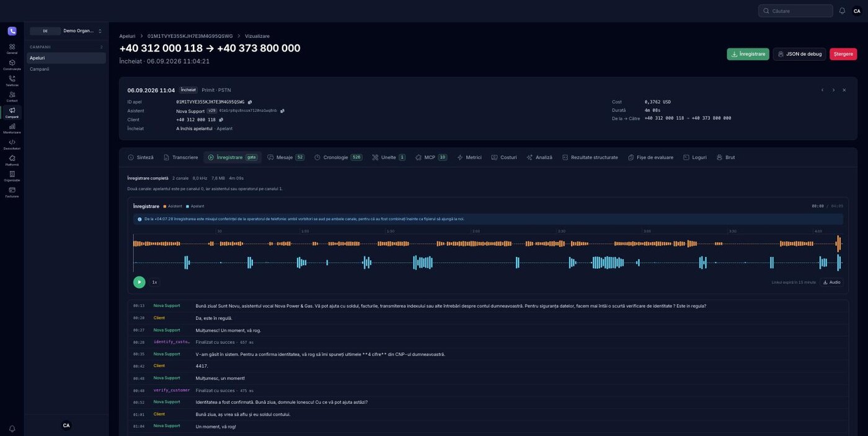868x436 pixels.
Task: Open the MCP tab
Action: tap(431, 157)
